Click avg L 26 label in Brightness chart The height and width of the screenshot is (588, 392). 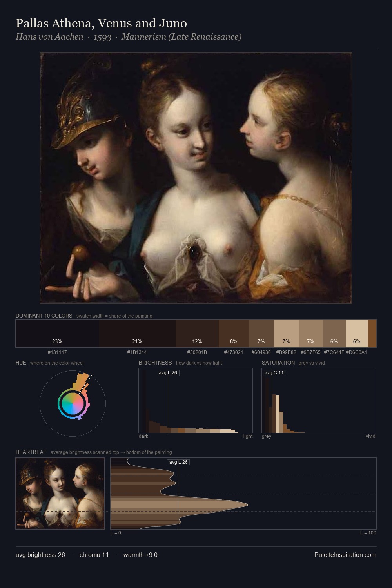tap(168, 373)
